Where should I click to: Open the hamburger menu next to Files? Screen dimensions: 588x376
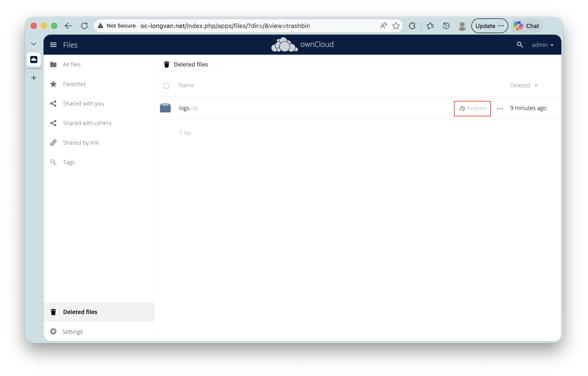(53, 45)
